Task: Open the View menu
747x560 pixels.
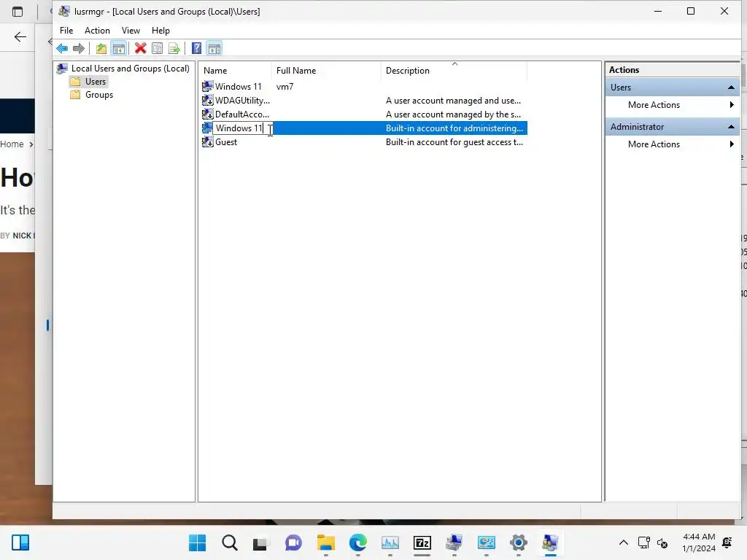Action: (131, 31)
